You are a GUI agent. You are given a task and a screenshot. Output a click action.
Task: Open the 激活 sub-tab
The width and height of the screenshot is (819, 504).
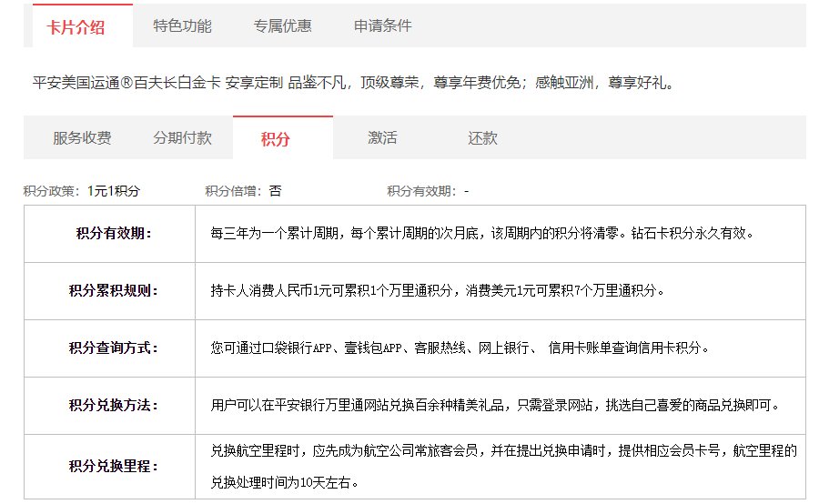383,138
